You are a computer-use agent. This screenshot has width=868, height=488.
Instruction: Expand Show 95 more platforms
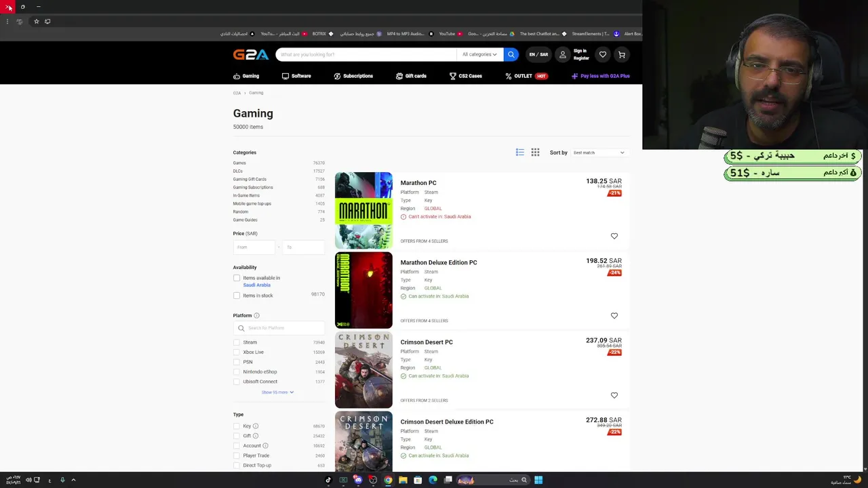(277, 392)
